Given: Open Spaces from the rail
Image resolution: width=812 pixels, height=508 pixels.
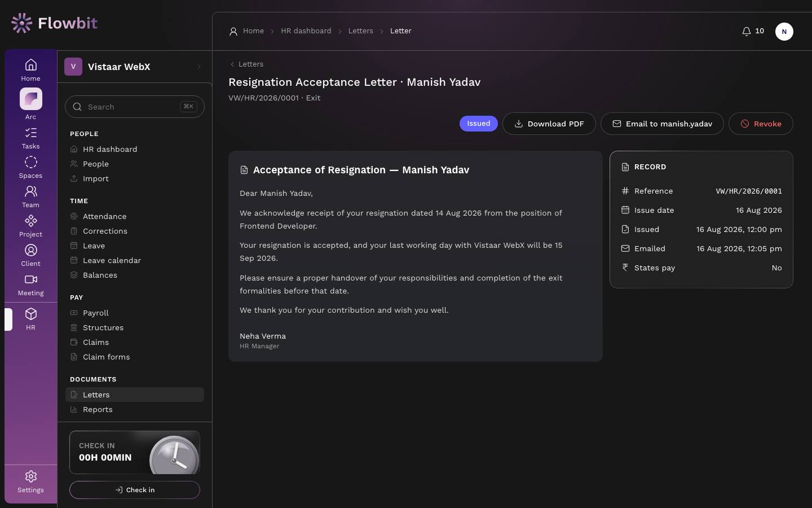Looking at the screenshot, I should (30, 168).
